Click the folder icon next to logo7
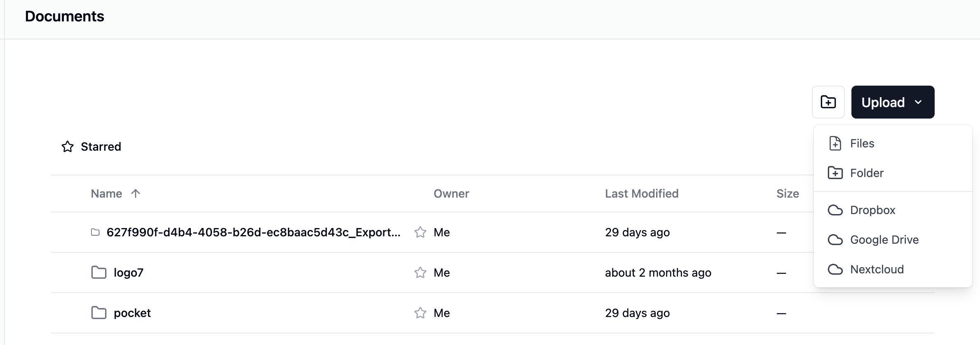980x345 pixels. tap(98, 272)
